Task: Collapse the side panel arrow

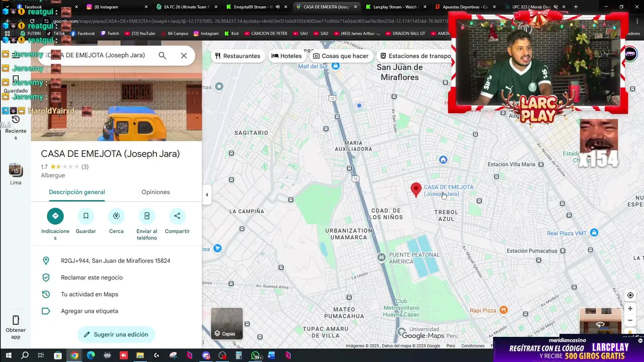Action: pos(206,195)
